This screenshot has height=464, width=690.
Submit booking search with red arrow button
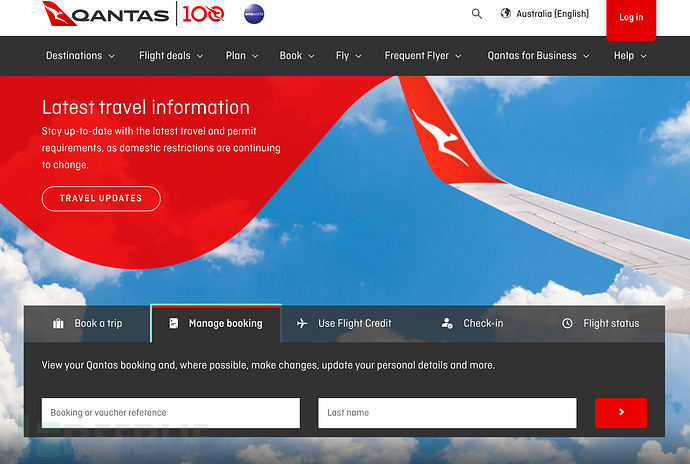coord(620,412)
